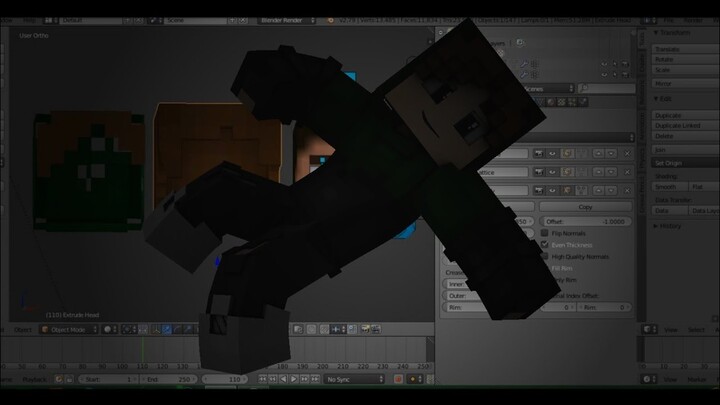Move the Lattice modifier up
The width and height of the screenshot is (720, 405).
point(598,172)
